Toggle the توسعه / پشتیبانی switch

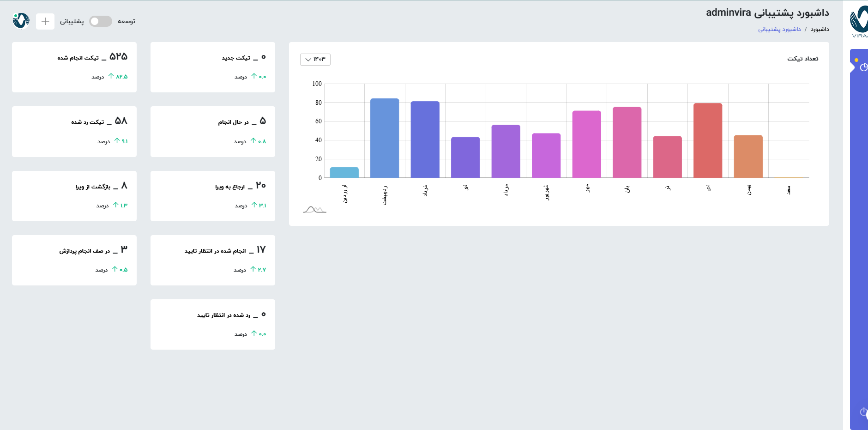click(x=101, y=21)
